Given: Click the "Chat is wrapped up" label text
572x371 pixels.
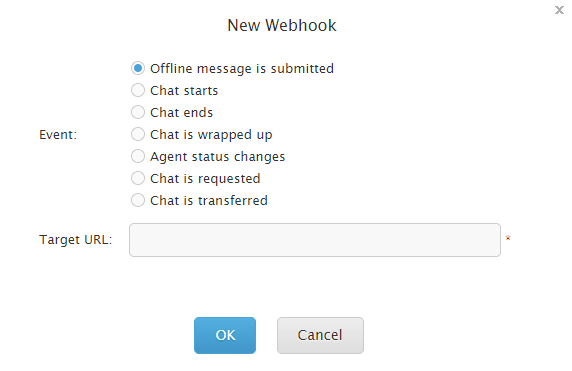Looking at the screenshot, I should [211, 135].
